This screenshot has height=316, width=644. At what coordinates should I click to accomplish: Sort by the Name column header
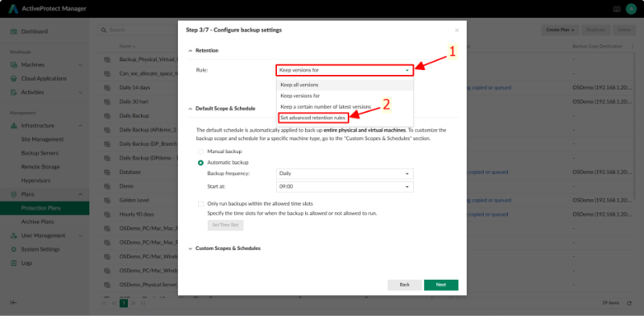coord(127,47)
